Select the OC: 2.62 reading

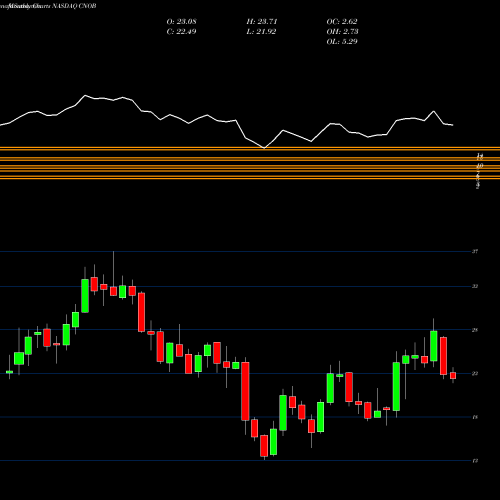point(342,21)
